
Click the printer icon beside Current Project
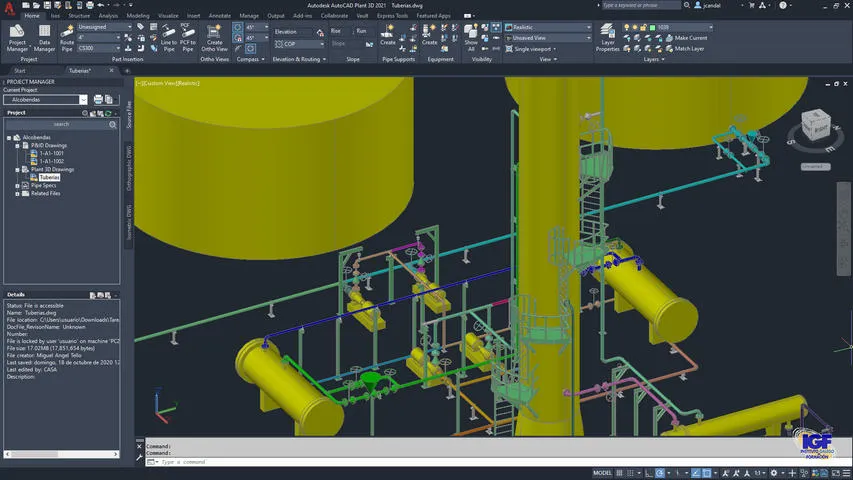click(98, 100)
